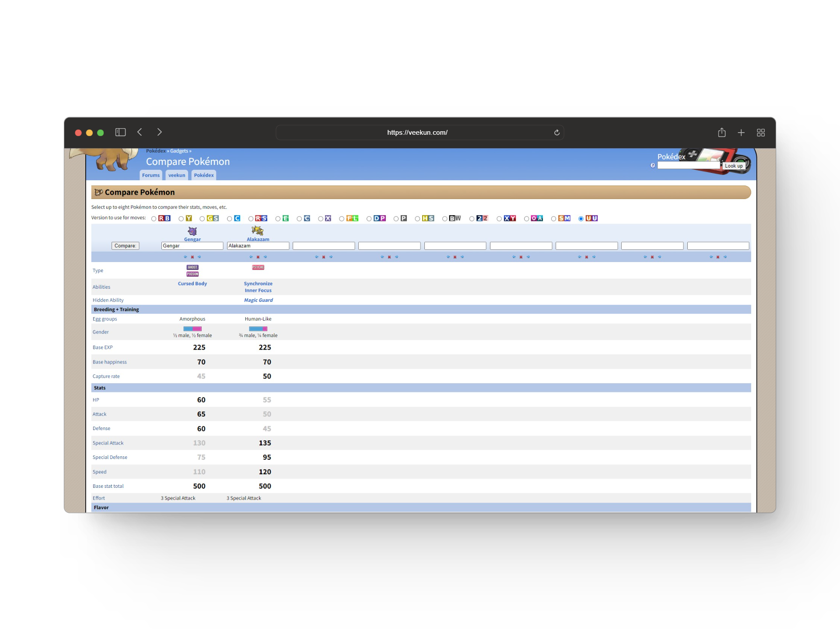Reload the page in the address bar

point(556,133)
